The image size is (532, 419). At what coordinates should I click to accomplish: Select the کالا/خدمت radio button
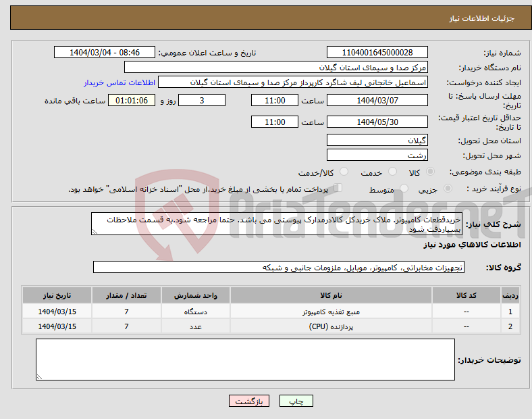[344, 172]
